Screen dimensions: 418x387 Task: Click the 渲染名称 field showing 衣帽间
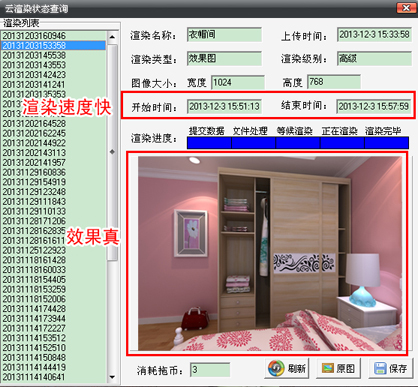click(x=224, y=35)
